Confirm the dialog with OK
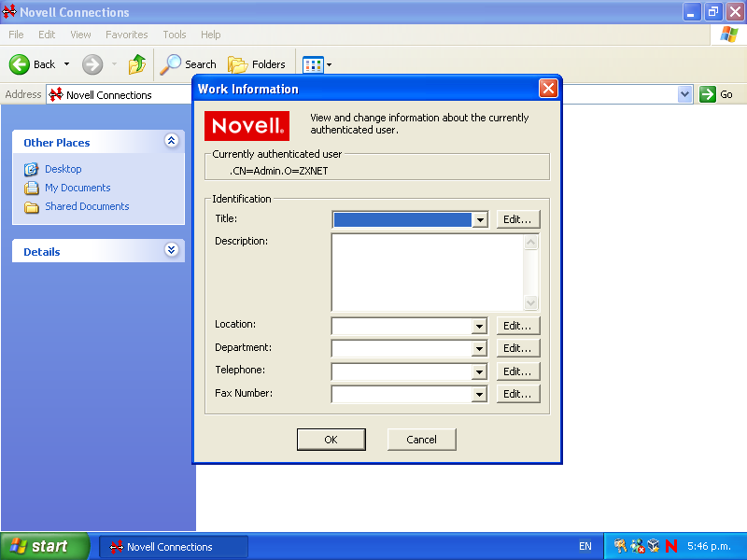The height and width of the screenshot is (560, 747). [x=331, y=440]
